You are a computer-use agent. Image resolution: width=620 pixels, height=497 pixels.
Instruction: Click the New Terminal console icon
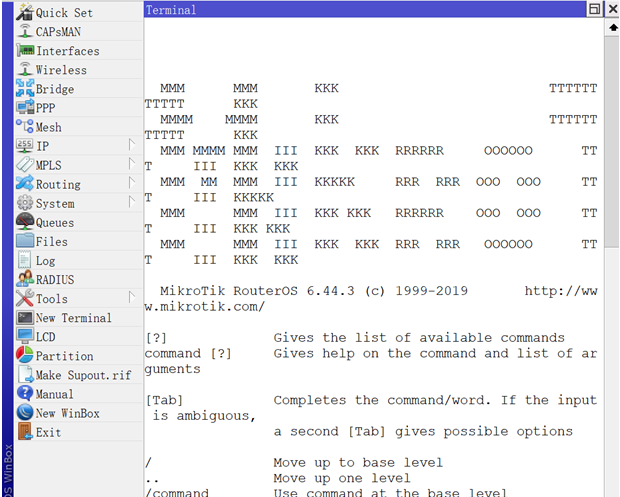(x=25, y=317)
